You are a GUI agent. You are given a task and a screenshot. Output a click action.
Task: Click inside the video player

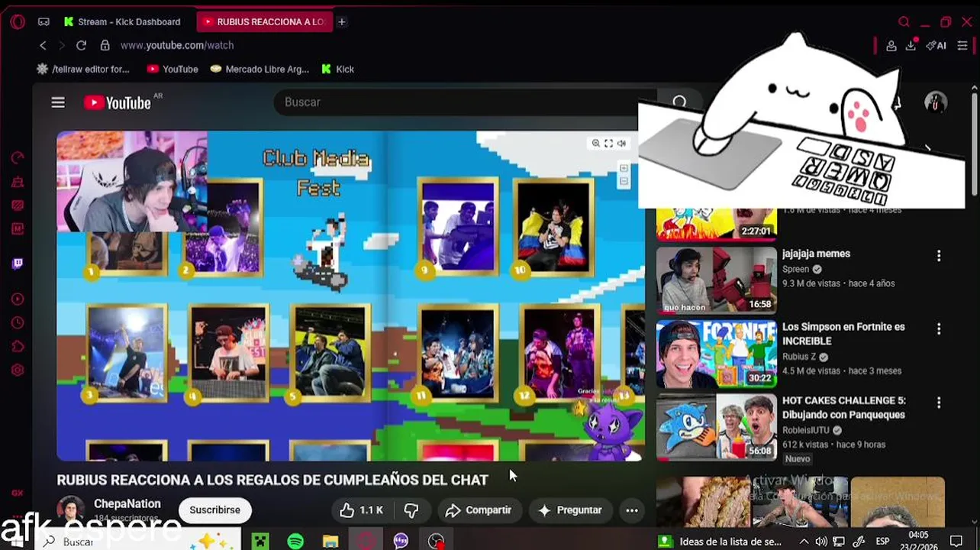pyautogui.click(x=351, y=296)
